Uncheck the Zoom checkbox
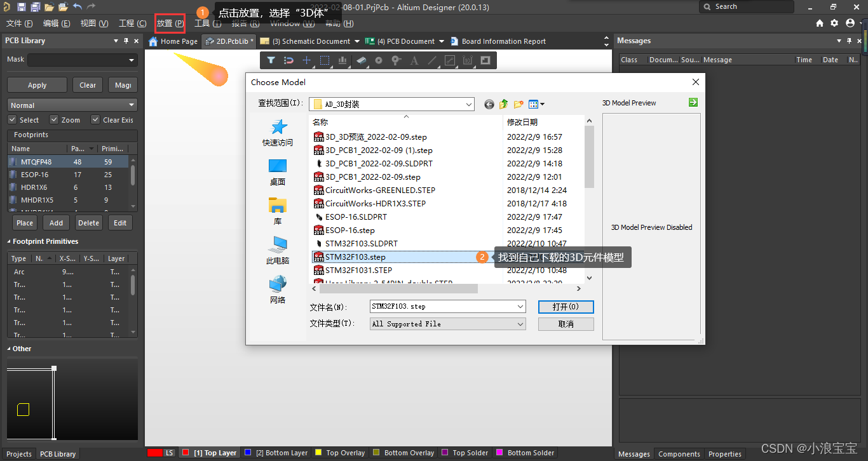Image resolution: width=868 pixels, height=461 pixels. pos(54,119)
